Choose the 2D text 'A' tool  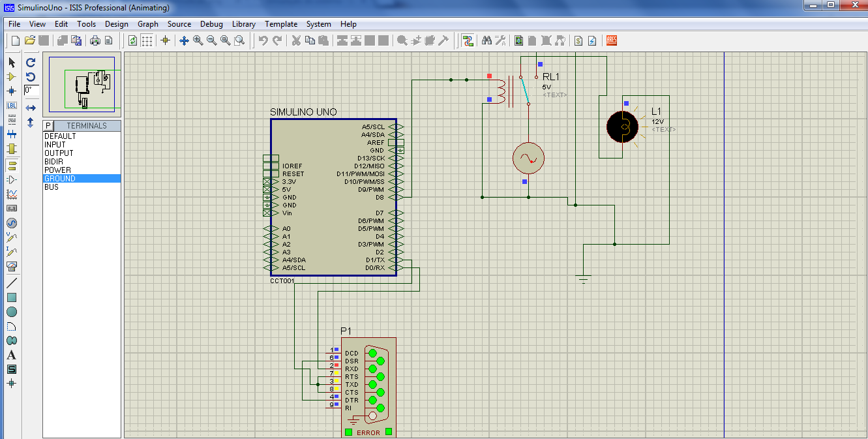[11, 355]
